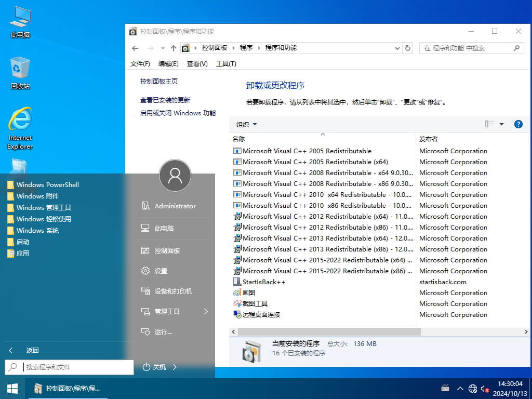Click the change view layout icon
The image size is (532, 399).
point(489,124)
